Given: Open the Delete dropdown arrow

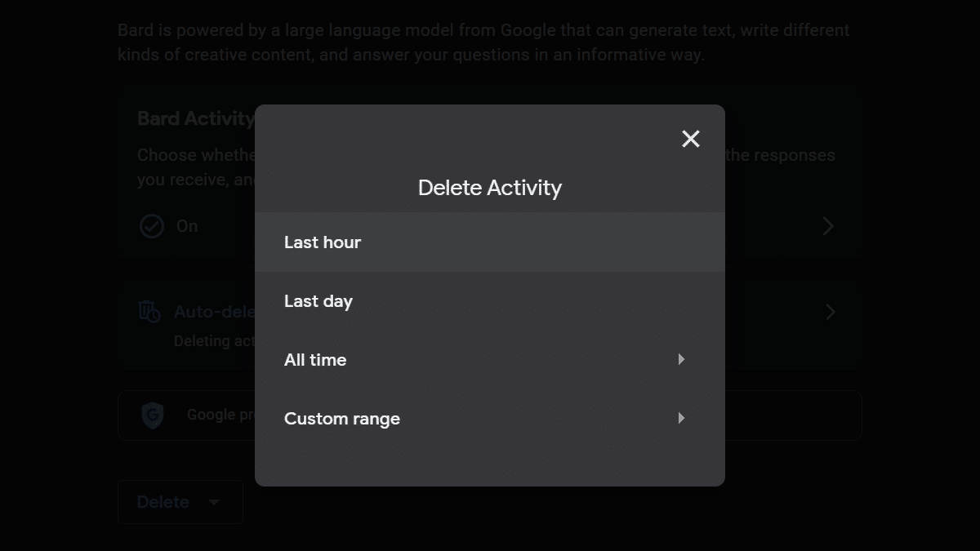Looking at the screenshot, I should point(214,502).
